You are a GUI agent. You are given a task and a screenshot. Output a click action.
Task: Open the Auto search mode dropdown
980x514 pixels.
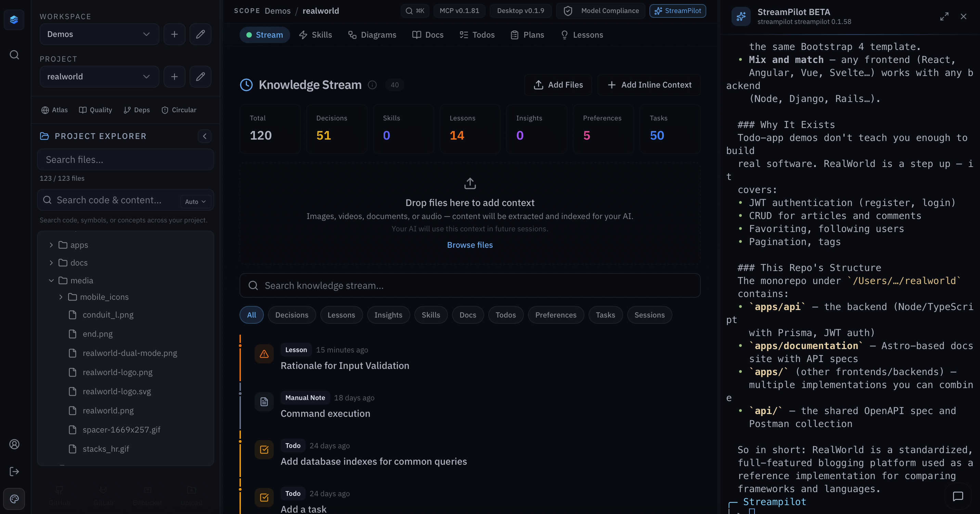click(195, 202)
